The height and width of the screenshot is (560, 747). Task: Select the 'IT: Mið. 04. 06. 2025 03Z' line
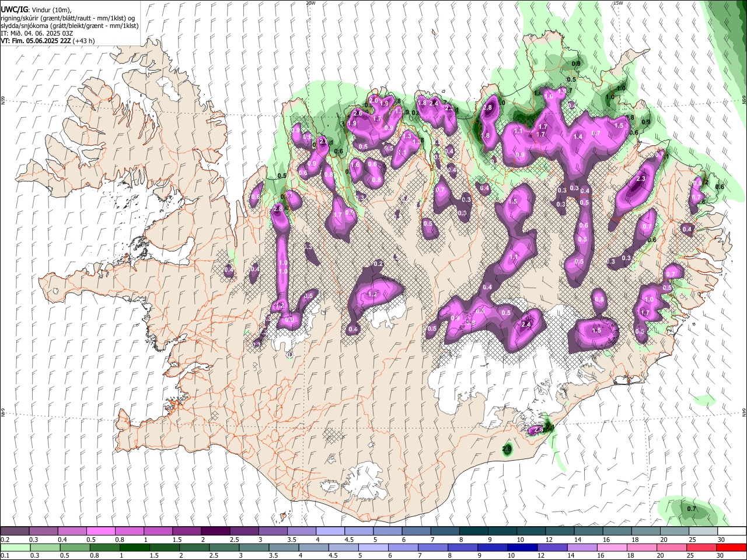point(37,33)
